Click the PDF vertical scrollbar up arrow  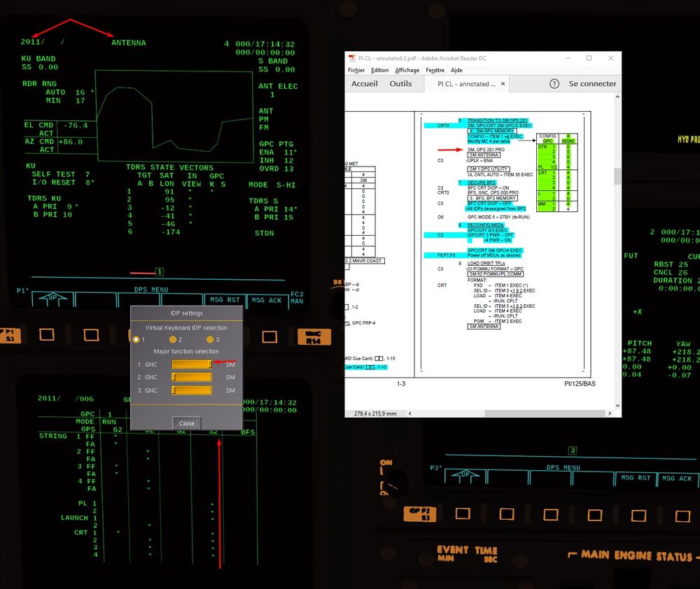click(617, 97)
